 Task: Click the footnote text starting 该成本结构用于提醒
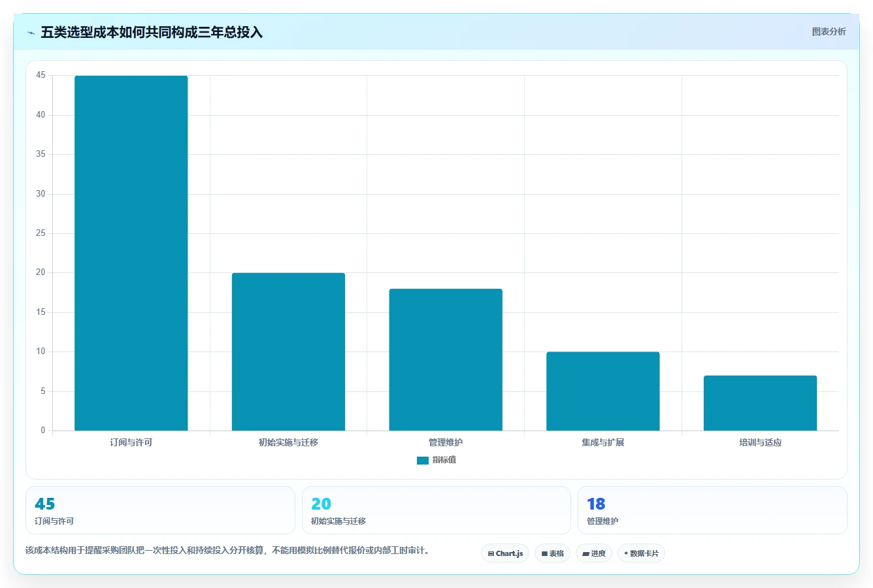(229, 551)
